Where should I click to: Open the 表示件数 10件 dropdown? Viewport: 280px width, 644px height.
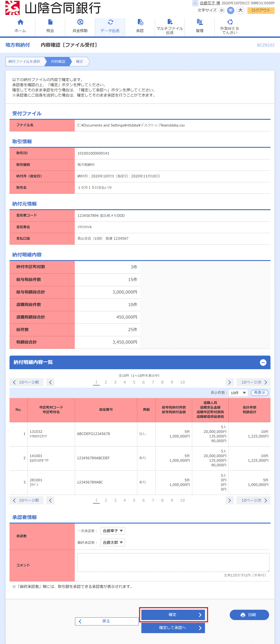point(238,393)
